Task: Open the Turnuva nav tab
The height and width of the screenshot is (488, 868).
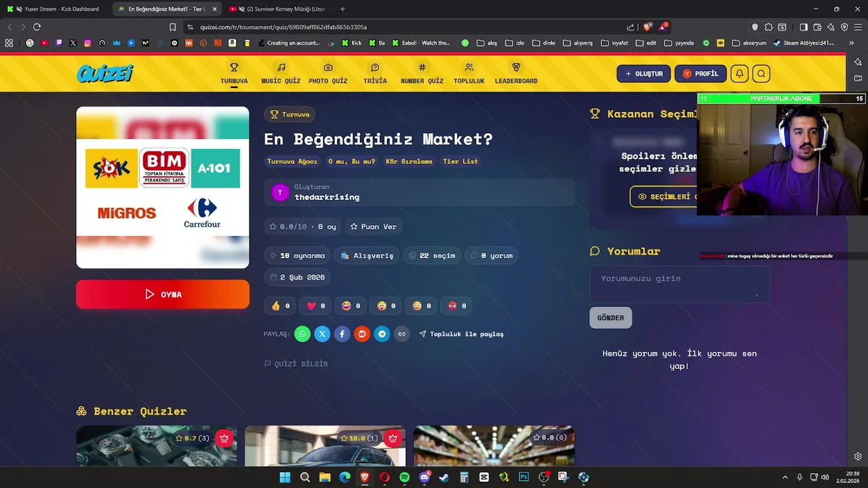Action: click(x=234, y=74)
